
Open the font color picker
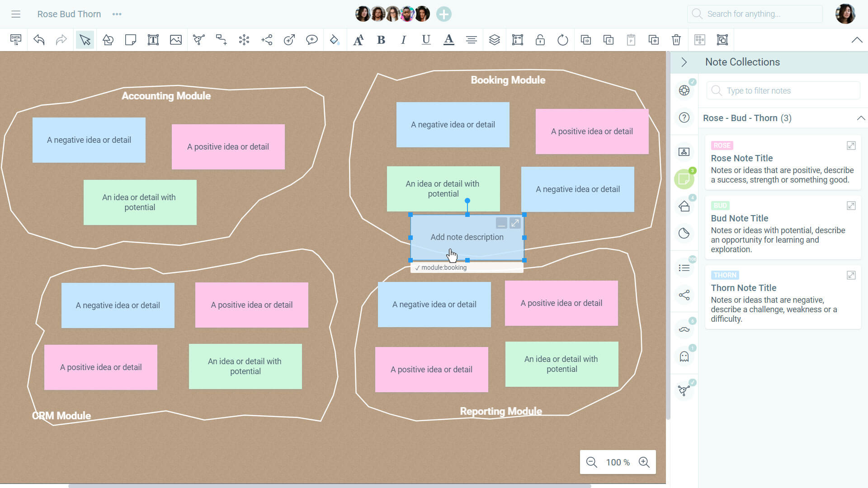(x=448, y=40)
